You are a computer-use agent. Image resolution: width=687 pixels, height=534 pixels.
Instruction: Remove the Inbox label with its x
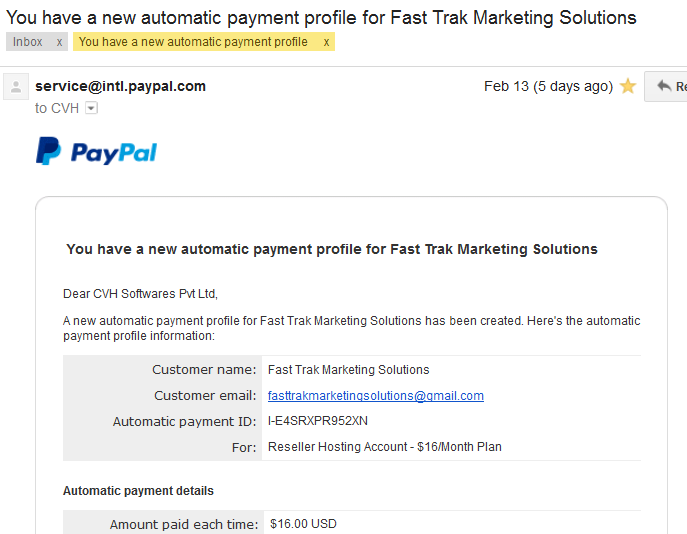coord(59,42)
